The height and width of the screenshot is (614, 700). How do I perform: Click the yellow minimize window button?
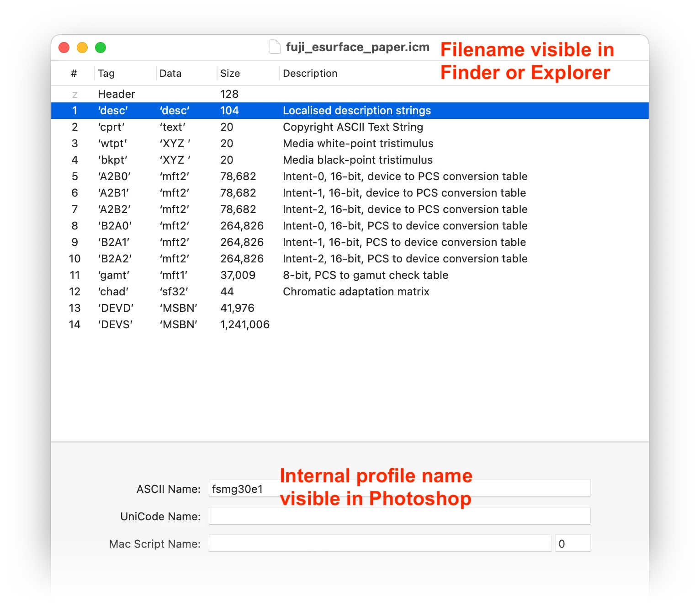[x=82, y=48]
